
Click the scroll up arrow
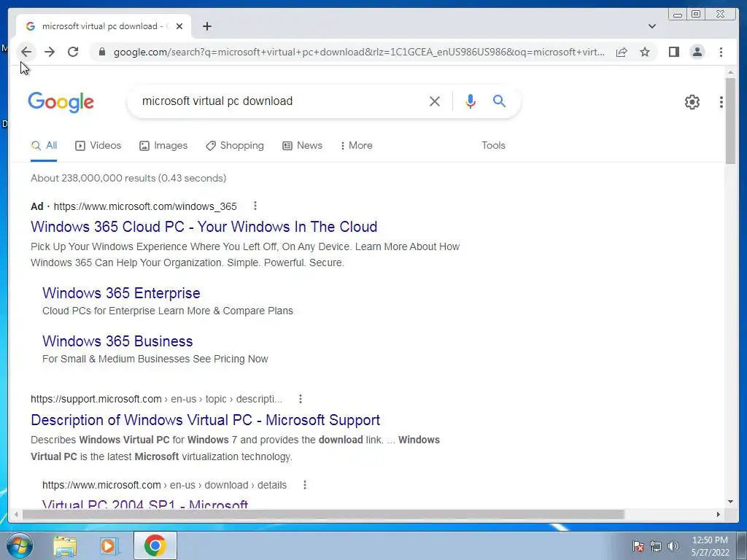[730, 72]
